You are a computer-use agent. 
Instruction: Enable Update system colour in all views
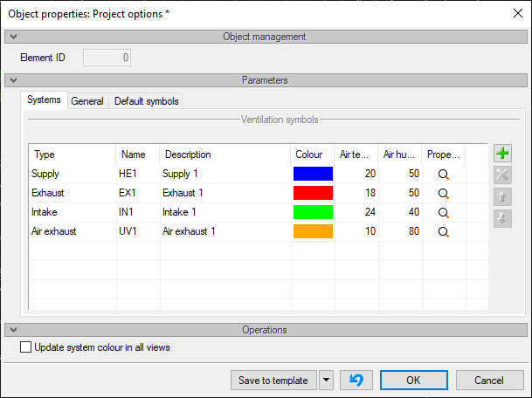pyautogui.click(x=26, y=347)
